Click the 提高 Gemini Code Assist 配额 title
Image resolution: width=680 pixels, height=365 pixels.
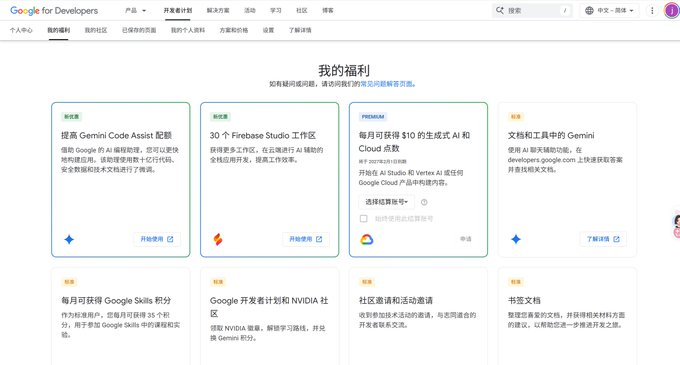(x=116, y=136)
